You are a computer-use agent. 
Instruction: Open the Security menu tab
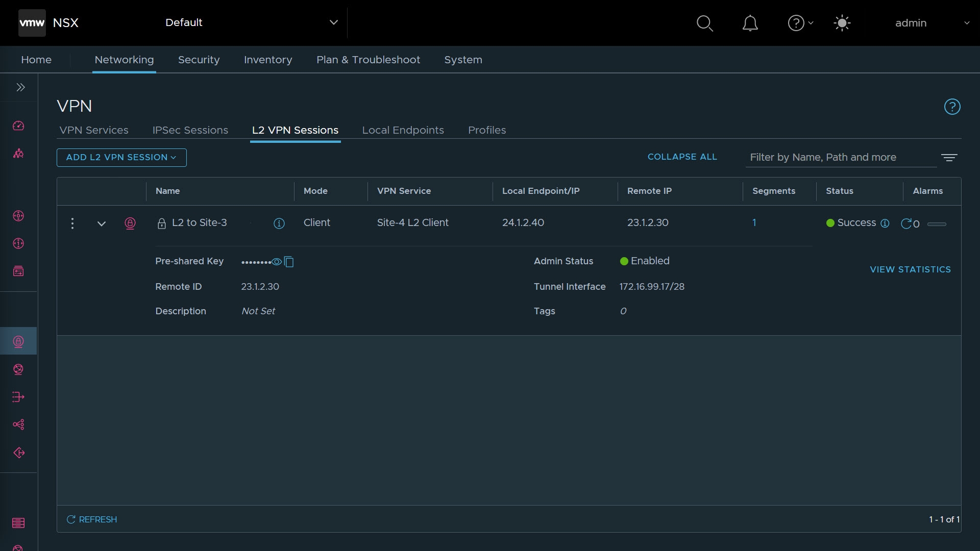199,60
